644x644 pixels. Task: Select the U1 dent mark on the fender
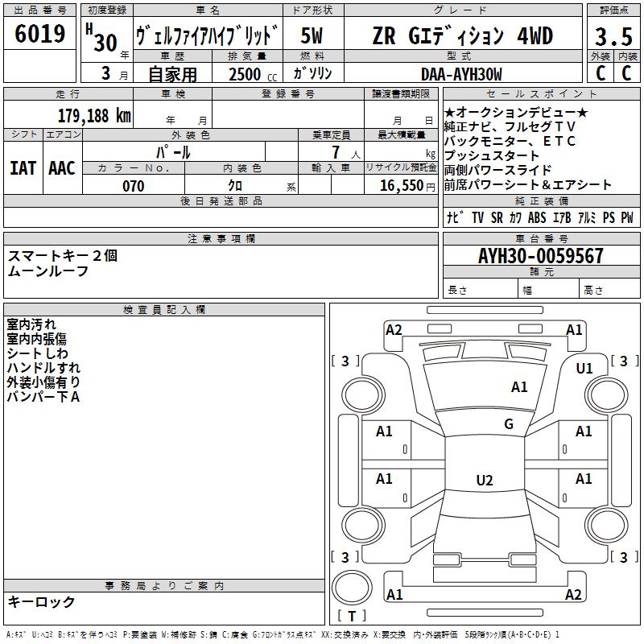(584, 369)
